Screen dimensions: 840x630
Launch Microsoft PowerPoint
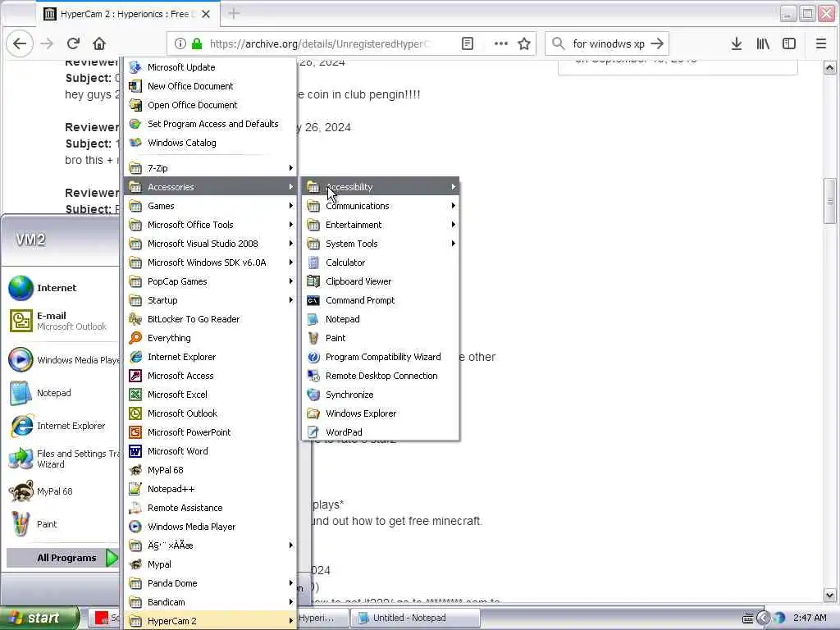(211, 431)
